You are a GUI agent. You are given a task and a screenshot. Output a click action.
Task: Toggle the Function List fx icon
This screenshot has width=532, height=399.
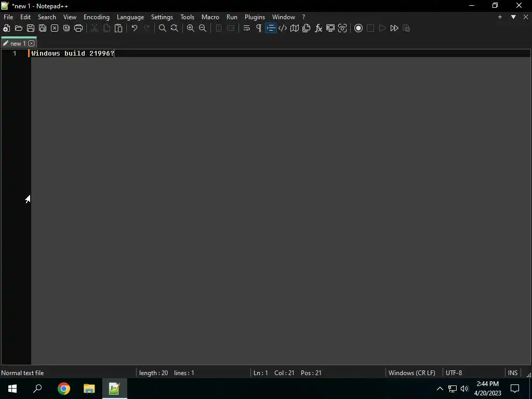click(318, 28)
